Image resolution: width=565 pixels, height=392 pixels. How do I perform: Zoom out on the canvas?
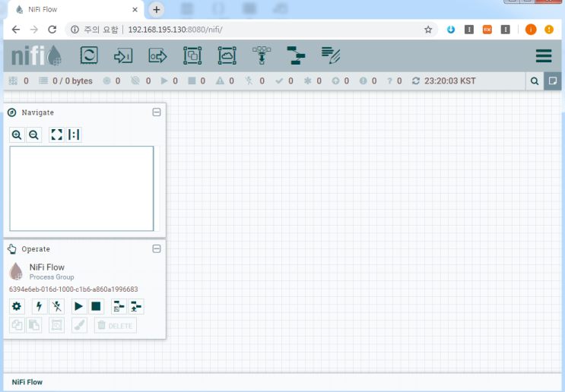[x=34, y=135]
